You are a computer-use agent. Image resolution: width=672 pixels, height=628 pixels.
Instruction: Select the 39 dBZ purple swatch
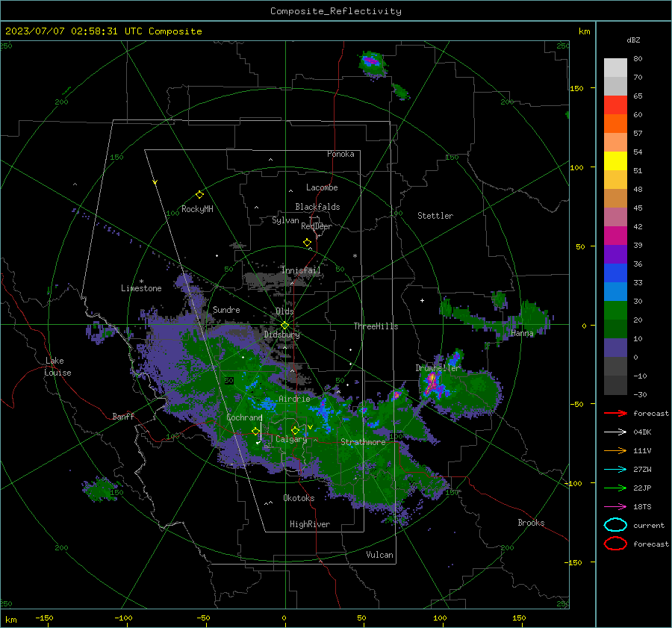tap(615, 255)
